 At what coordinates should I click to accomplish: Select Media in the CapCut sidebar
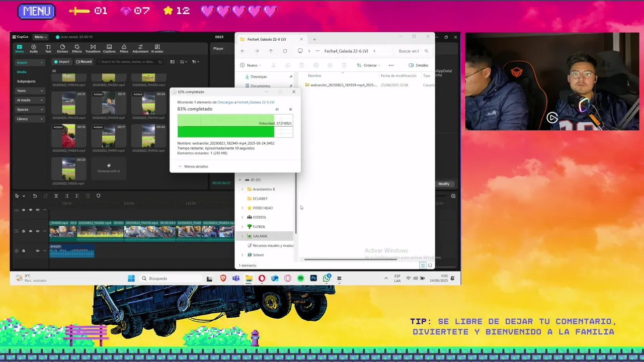tap(22, 72)
